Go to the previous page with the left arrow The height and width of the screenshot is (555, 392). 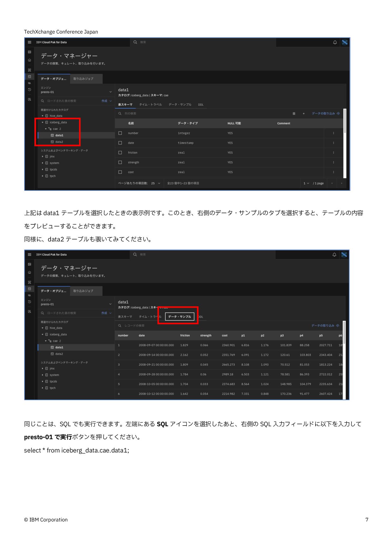tap(332, 183)
